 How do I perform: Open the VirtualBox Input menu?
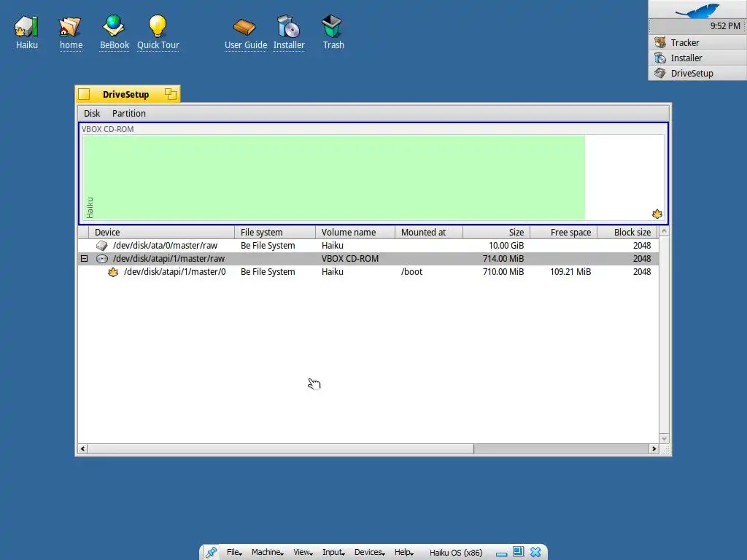tap(333, 553)
